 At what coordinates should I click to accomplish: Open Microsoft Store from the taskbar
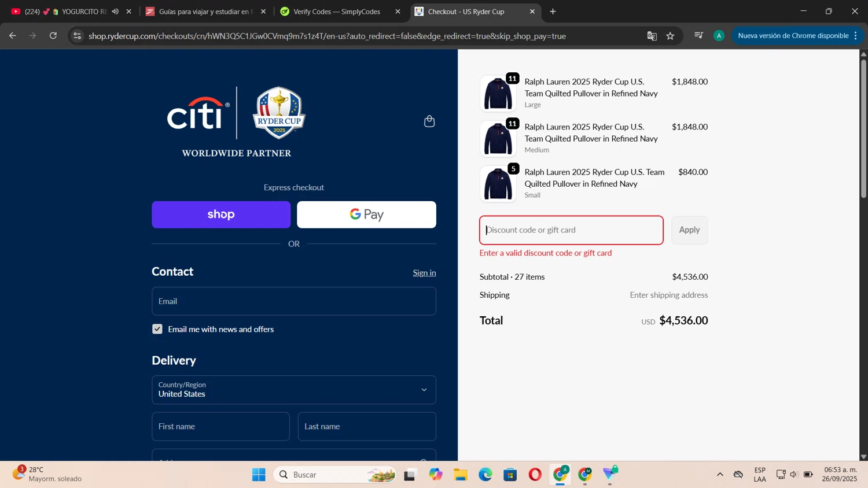tap(510, 475)
